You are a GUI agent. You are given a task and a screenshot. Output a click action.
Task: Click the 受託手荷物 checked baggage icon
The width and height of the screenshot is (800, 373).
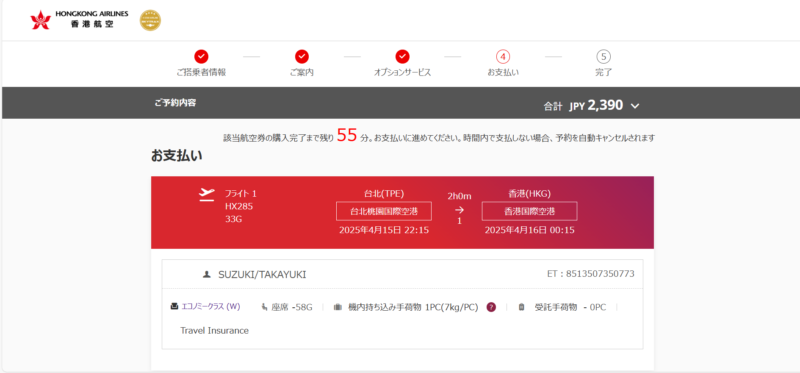click(521, 307)
